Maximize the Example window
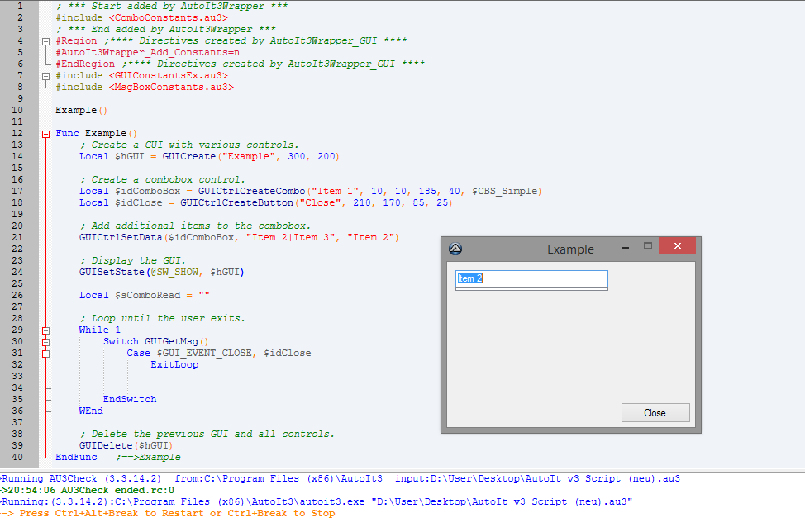Image resolution: width=805 pixels, height=532 pixels. (x=649, y=246)
